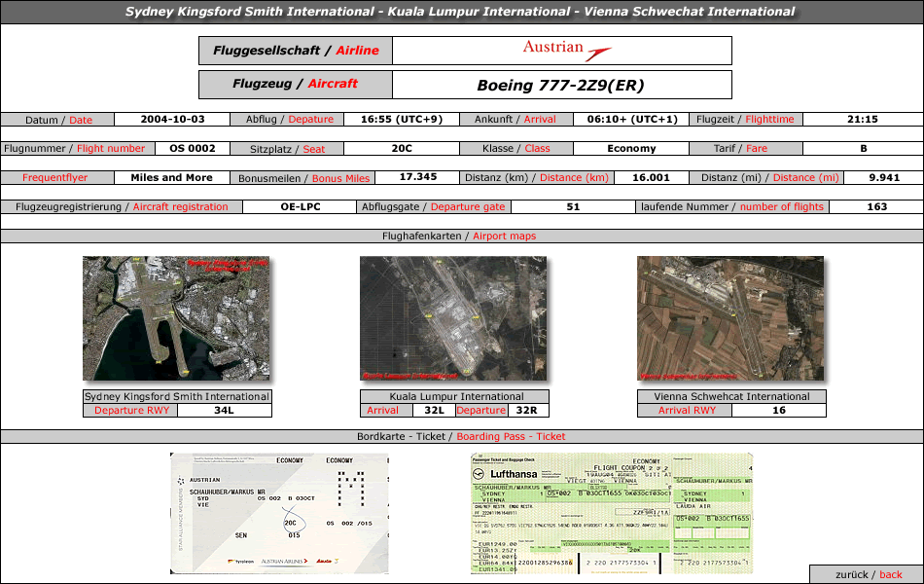Select the Miles and More text
This screenshot has width=924, height=584.
pos(171,177)
